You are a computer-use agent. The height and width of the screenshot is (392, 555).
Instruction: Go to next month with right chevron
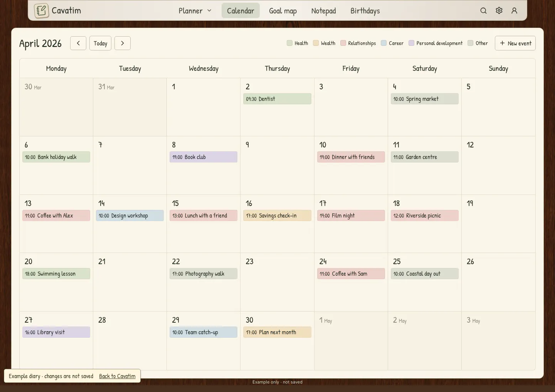[x=123, y=43]
